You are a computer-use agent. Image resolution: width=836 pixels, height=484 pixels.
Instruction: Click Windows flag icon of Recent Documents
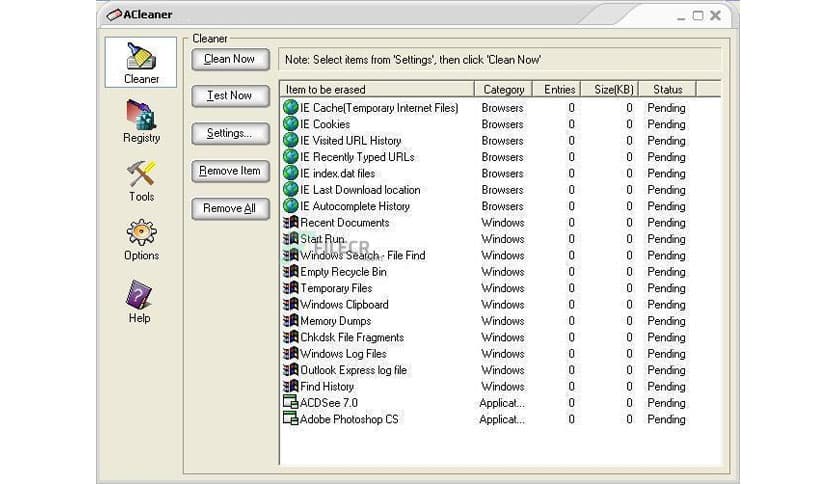click(291, 222)
